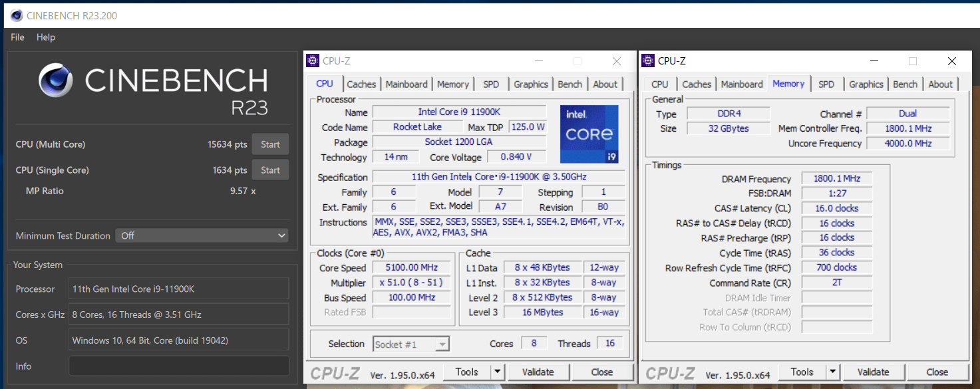Open the Minimum Test Duration dropdown
The width and height of the screenshot is (980, 389).
coord(202,235)
